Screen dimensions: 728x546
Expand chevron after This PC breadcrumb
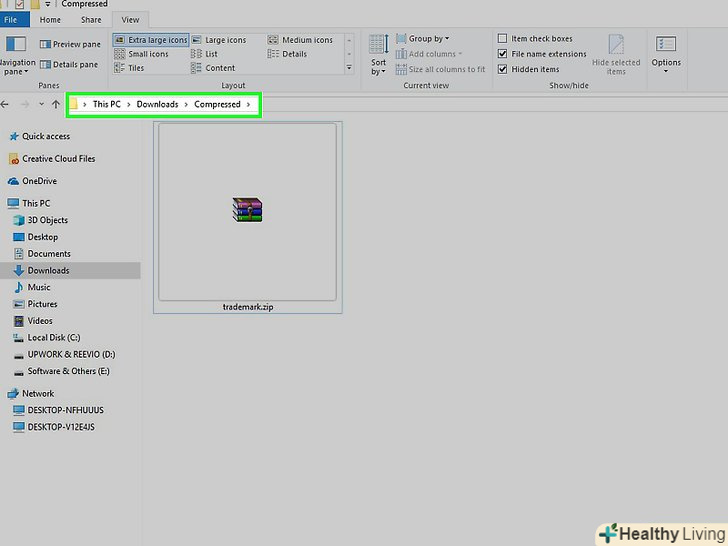click(x=129, y=104)
